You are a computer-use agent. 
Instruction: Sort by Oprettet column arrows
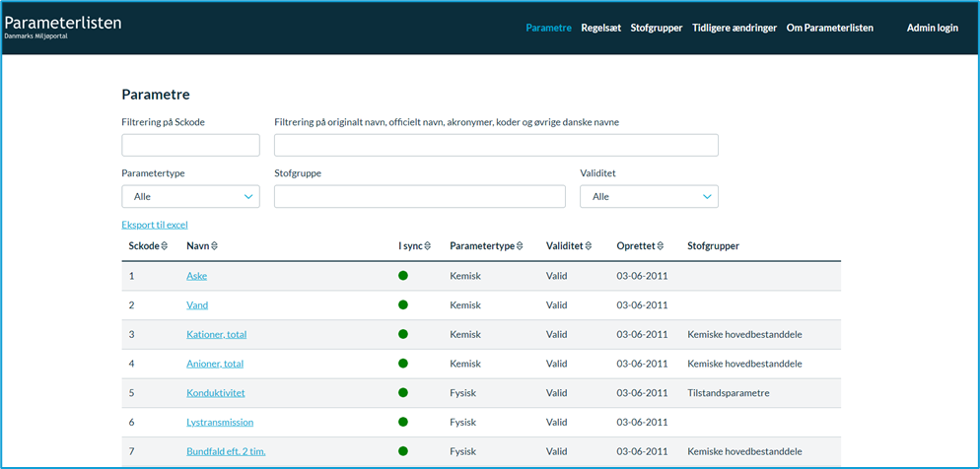point(660,246)
